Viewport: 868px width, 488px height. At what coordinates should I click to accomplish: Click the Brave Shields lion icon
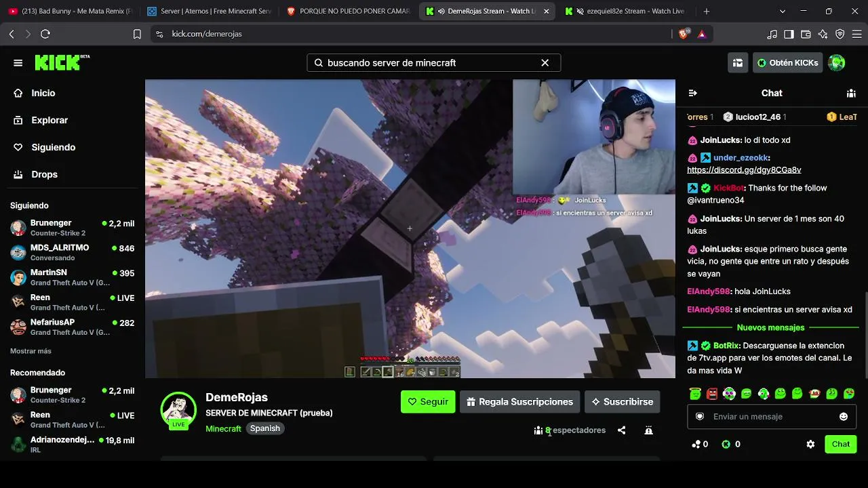684,34
